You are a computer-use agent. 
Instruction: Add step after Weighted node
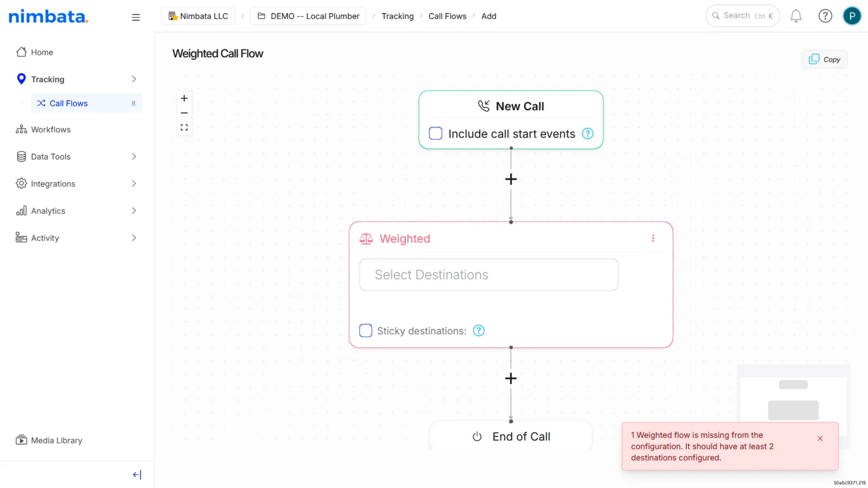511,378
